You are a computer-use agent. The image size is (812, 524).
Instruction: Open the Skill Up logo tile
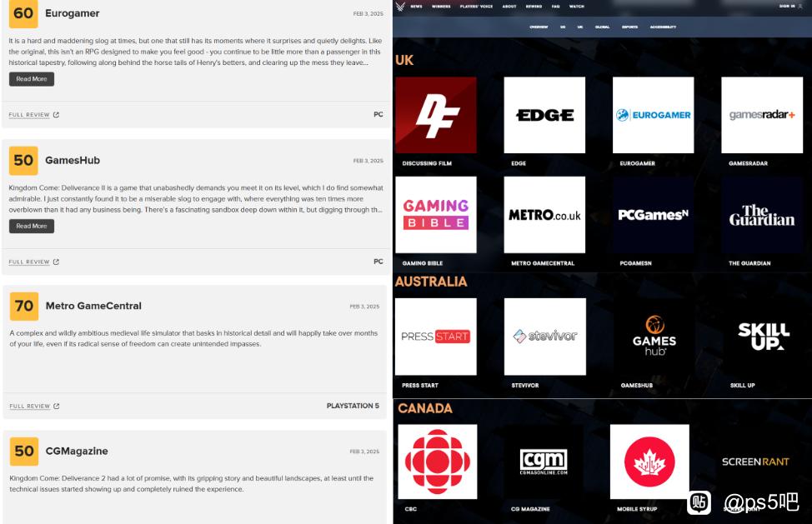point(764,337)
